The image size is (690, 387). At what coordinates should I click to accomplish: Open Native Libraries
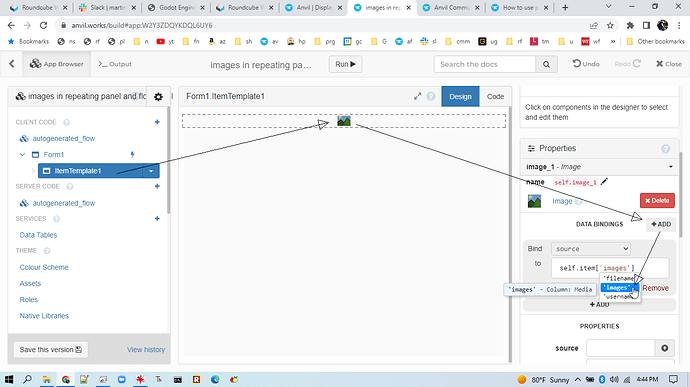44,316
